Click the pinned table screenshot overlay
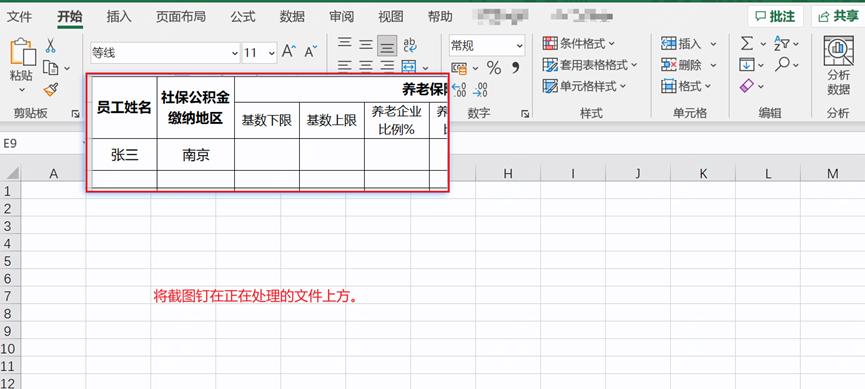 [268, 133]
